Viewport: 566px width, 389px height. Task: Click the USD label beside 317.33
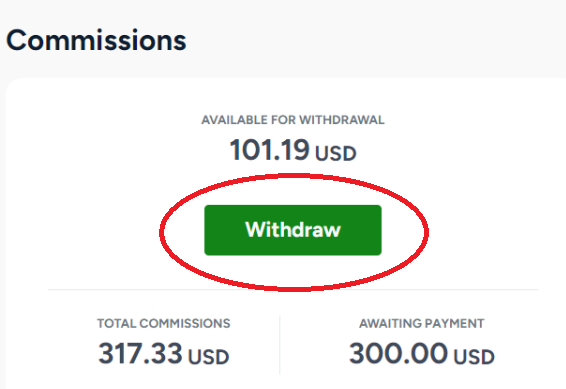209,357
